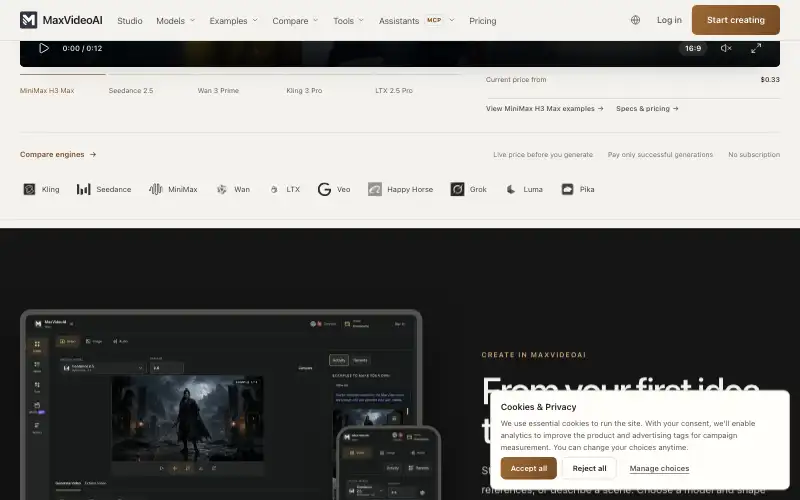Click the LTX engine icon
This screenshot has width=800, height=500.
click(274, 189)
